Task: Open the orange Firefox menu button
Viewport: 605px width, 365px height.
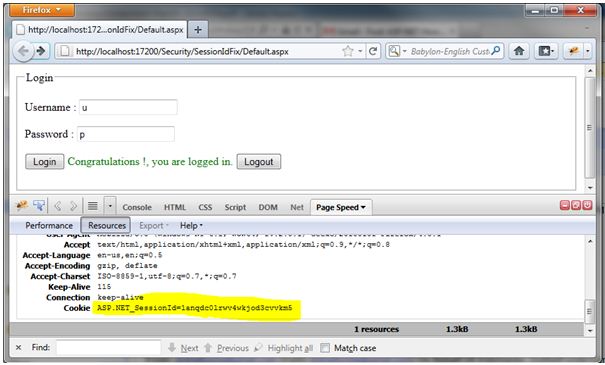Action: [x=42, y=10]
